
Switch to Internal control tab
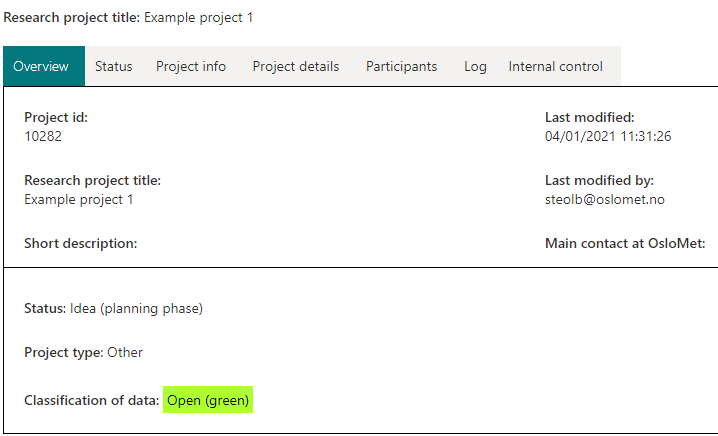coord(555,66)
